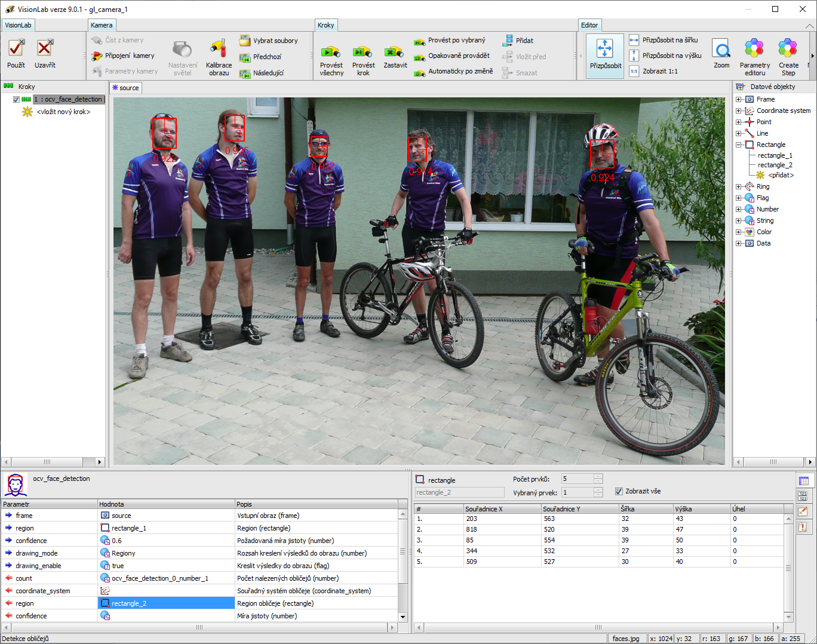
Task: Expand the Color data object node
Action: [739, 232]
